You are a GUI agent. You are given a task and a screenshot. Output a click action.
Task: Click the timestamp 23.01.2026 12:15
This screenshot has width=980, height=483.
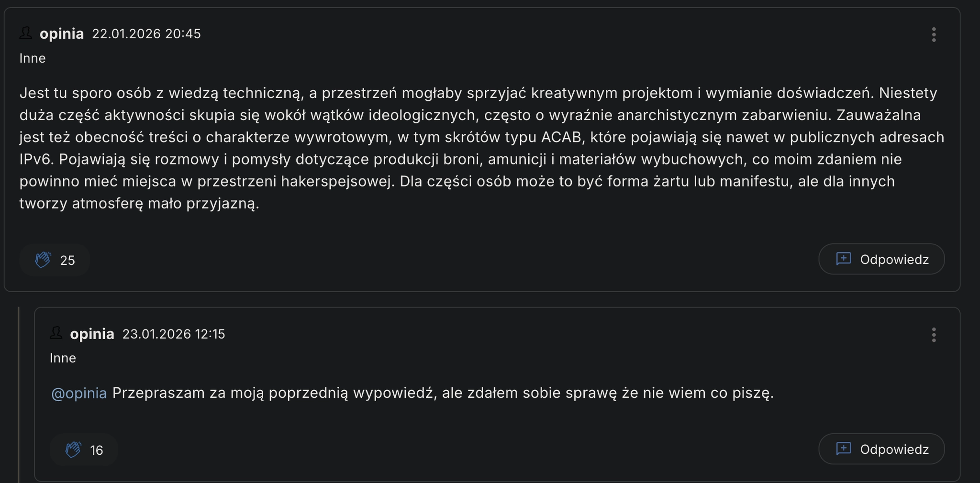coord(174,334)
